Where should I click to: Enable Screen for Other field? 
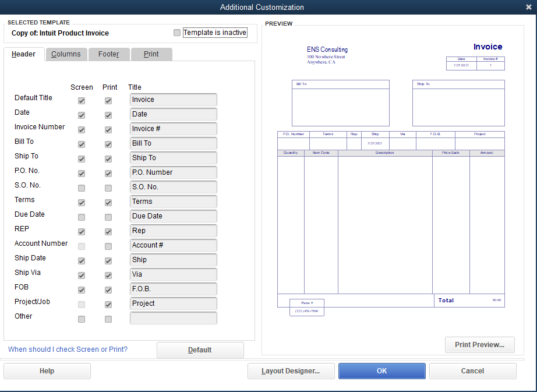click(x=82, y=319)
